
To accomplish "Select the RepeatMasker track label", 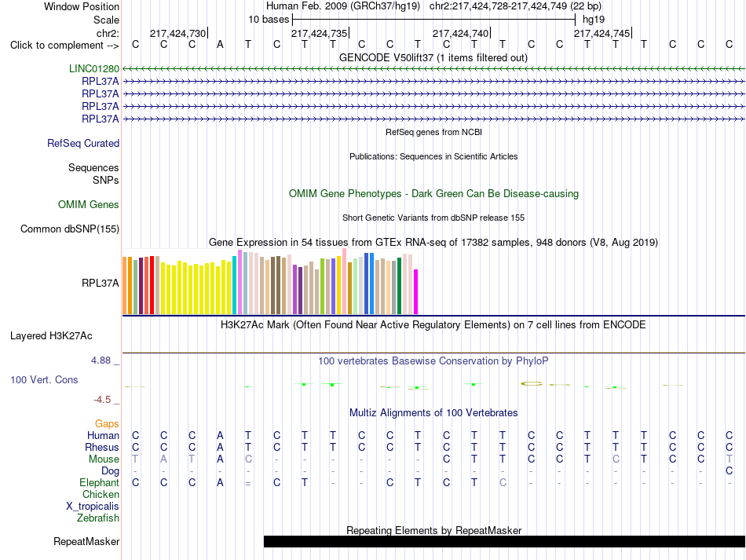I will (x=86, y=541).
